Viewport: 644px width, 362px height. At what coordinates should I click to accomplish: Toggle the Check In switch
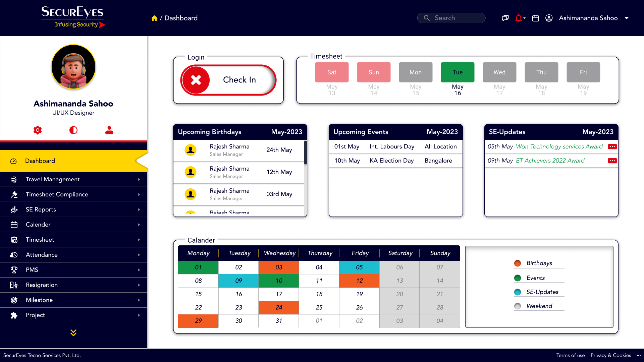(x=228, y=80)
